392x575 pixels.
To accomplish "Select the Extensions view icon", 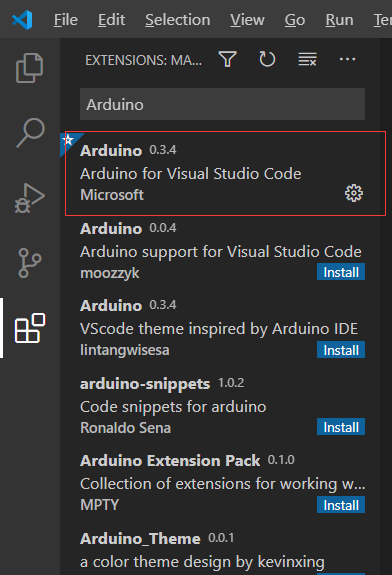I will (30, 328).
